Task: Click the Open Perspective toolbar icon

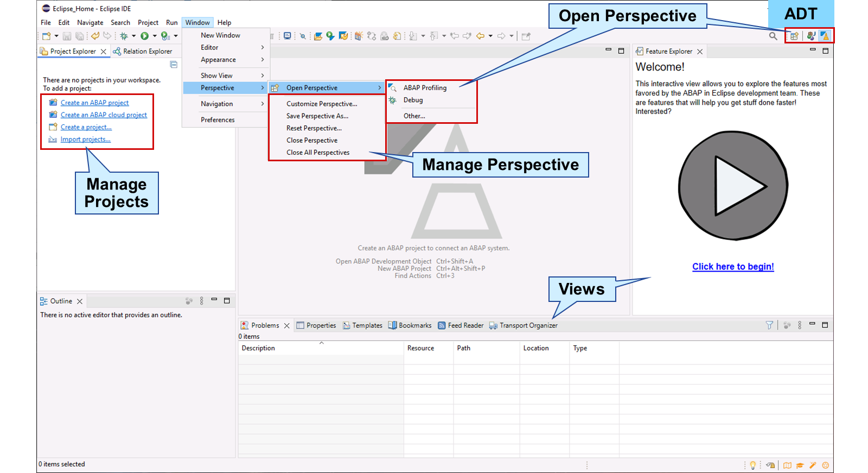Action: click(x=794, y=36)
